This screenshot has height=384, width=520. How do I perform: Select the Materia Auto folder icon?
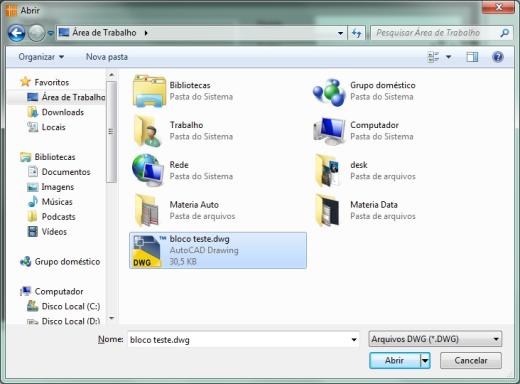(147, 210)
